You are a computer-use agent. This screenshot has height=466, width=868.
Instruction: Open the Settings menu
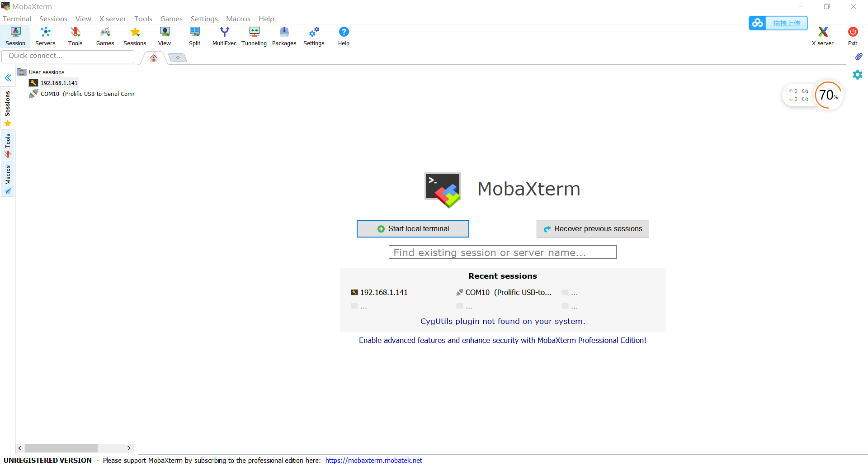point(204,19)
